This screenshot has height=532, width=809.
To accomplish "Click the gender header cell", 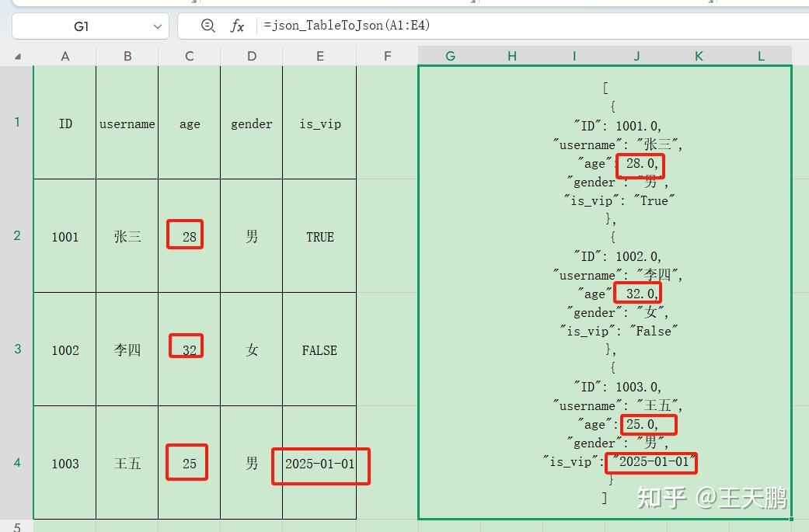I will point(251,123).
